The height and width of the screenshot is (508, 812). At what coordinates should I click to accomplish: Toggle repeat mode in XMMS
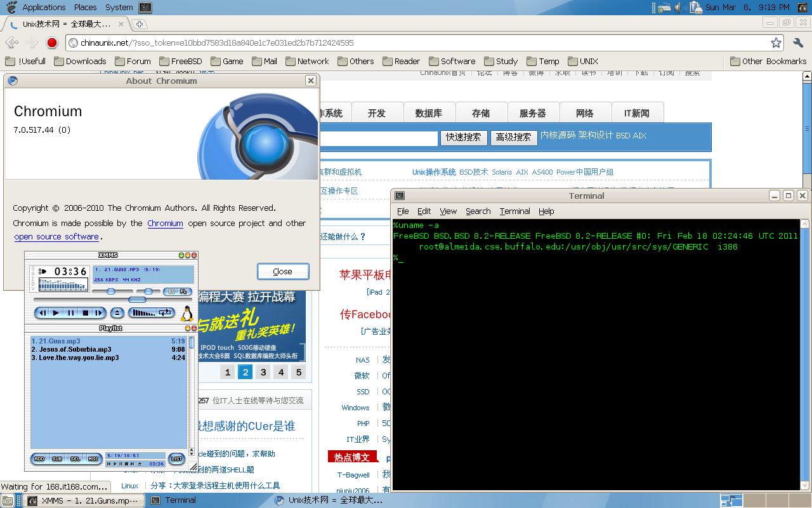166,312
